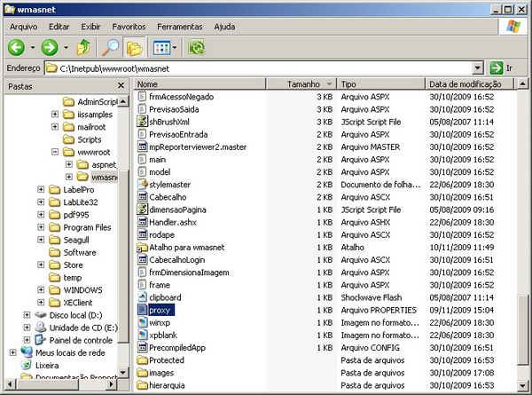Click Unidade de CD (E:) drive icon
This screenshot has width=532, height=395.
pyautogui.click(x=41, y=328)
